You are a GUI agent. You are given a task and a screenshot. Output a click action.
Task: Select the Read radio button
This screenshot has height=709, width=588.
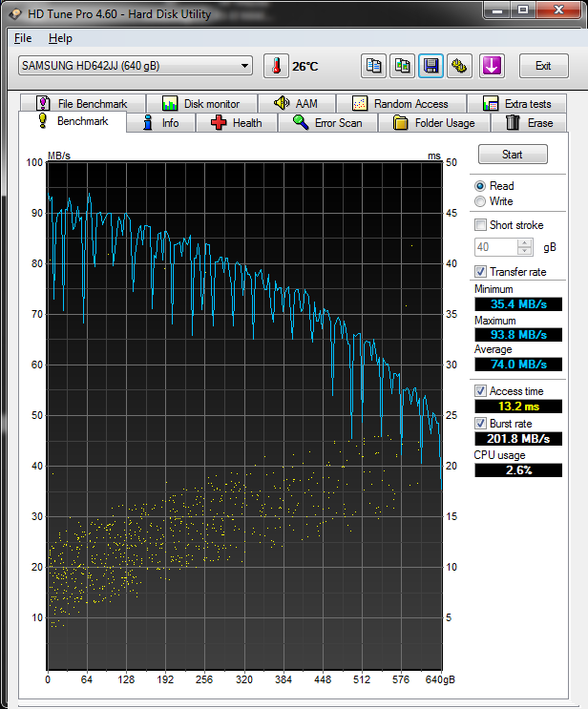pos(480,186)
